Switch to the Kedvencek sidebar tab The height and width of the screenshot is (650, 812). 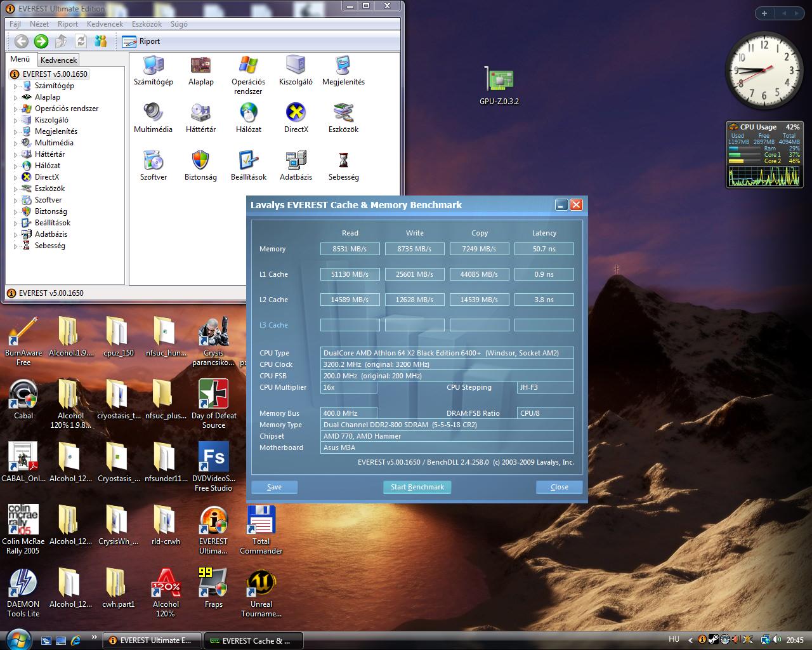pos(58,60)
